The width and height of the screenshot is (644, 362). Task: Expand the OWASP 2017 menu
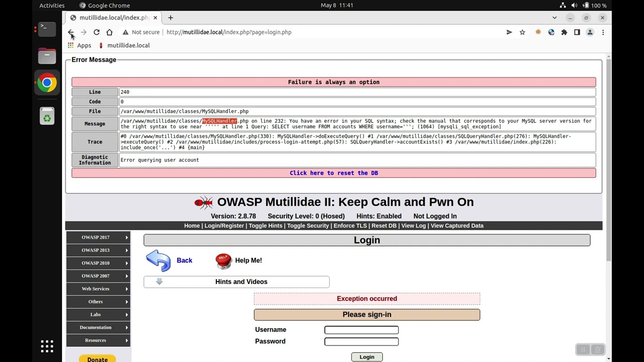[98, 237]
